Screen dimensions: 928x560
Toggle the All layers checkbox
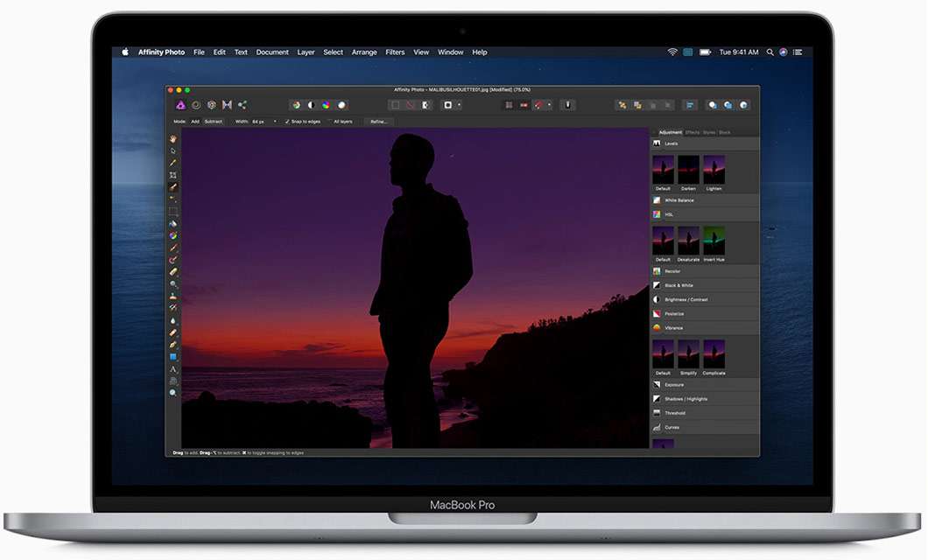click(x=330, y=122)
